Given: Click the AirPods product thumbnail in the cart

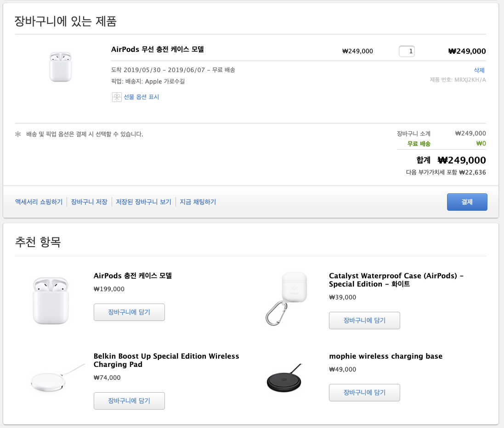Looking at the screenshot, I should pyautogui.click(x=60, y=67).
